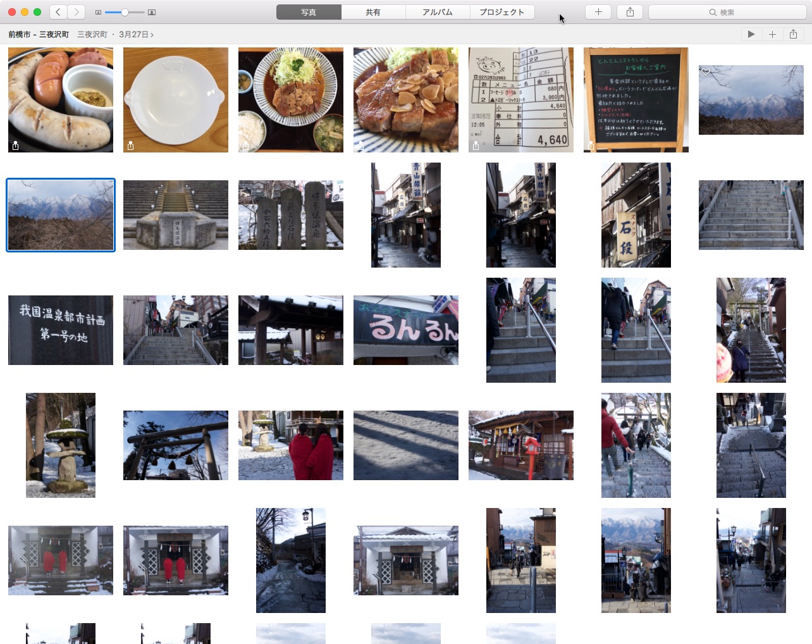Start the slideshow with the play button

tap(751, 34)
